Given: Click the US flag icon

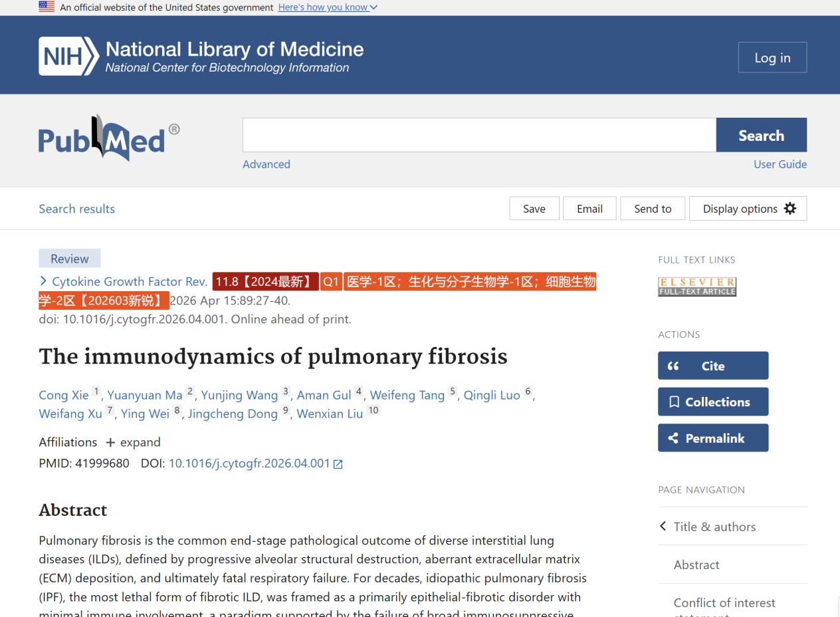Looking at the screenshot, I should coord(47,7).
